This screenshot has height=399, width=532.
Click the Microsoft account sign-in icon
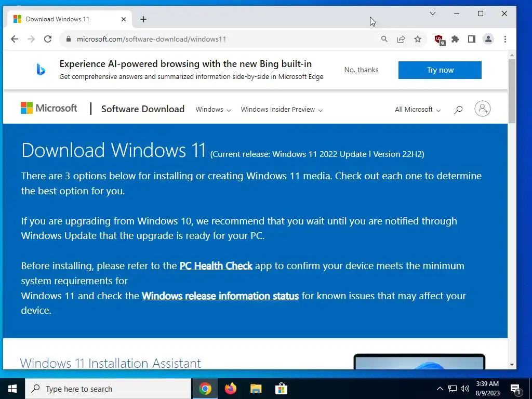click(x=483, y=109)
